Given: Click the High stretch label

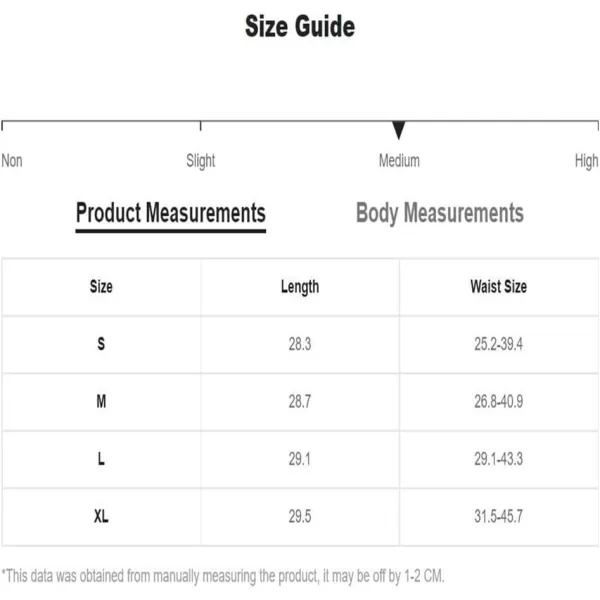Looking at the screenshot, I should [586, 161].
